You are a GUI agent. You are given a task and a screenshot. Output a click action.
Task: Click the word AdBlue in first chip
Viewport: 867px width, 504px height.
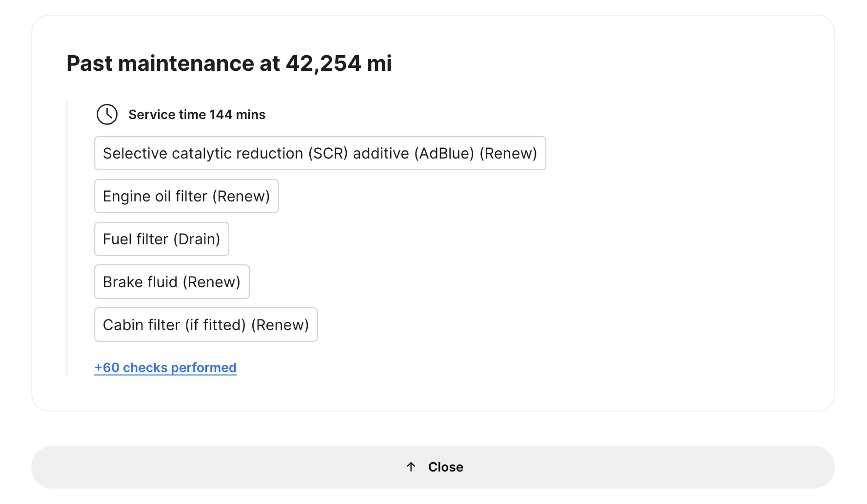pos(444,153)
